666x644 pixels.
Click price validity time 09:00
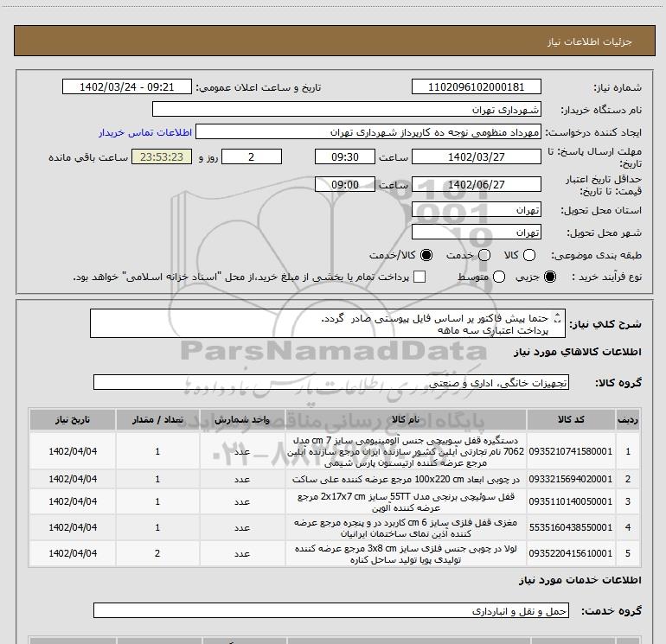click(345, 184)
